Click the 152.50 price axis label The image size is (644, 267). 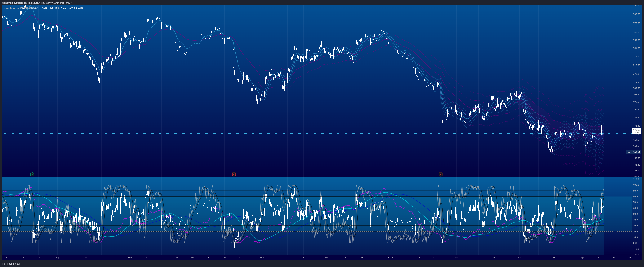click(x=637, y=164)
